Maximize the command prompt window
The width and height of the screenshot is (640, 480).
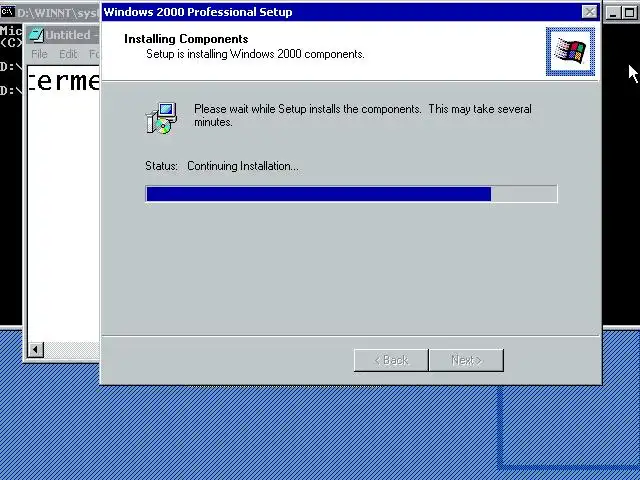[x=629, y=13]
